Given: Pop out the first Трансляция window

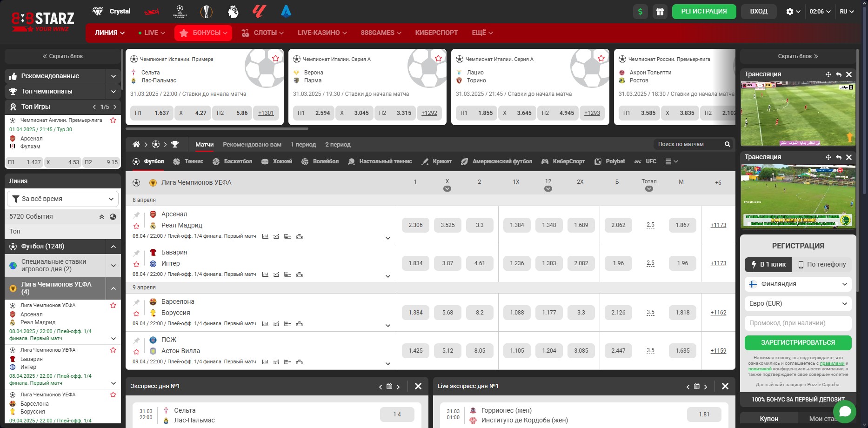Looking at the screenshot, I should (839, 74).
